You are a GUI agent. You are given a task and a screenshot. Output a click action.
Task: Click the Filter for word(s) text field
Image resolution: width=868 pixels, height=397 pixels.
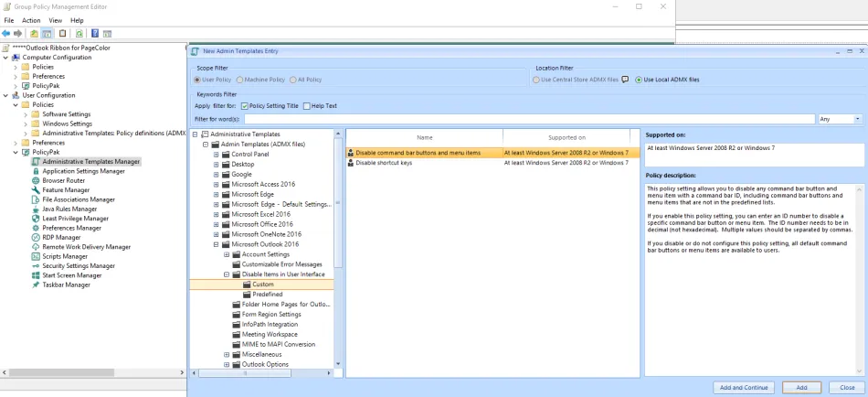(529, 119)
